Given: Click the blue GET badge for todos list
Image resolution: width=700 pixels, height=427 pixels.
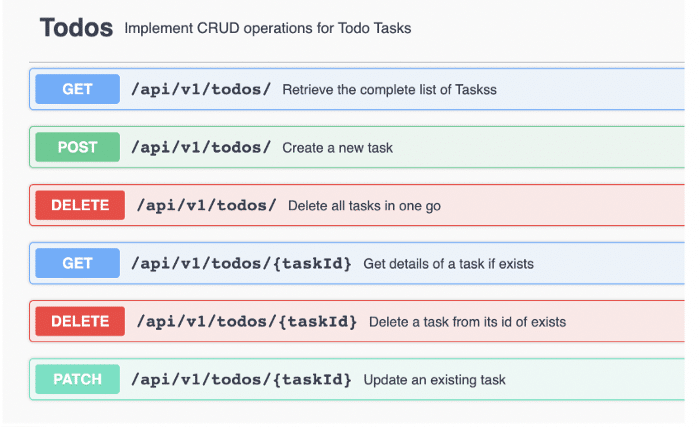Looking at the screenshot, I should tap(78, 89).
